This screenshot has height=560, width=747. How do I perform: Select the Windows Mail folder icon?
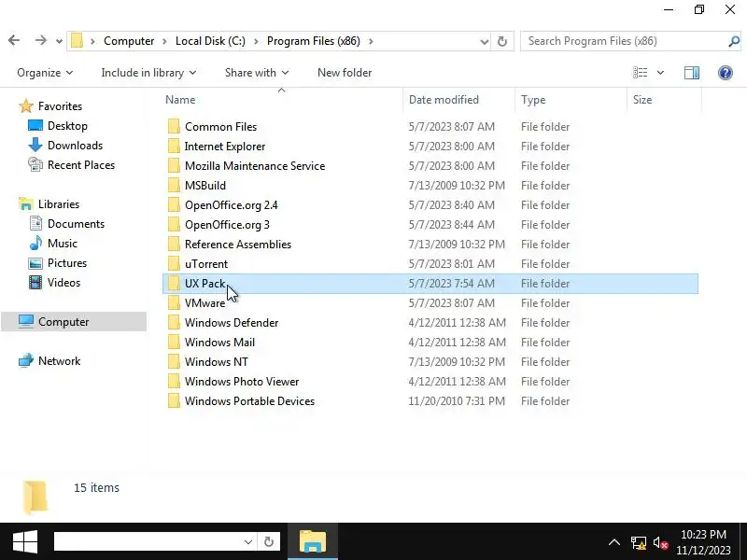pyautogui.click(x=174, y=342)
